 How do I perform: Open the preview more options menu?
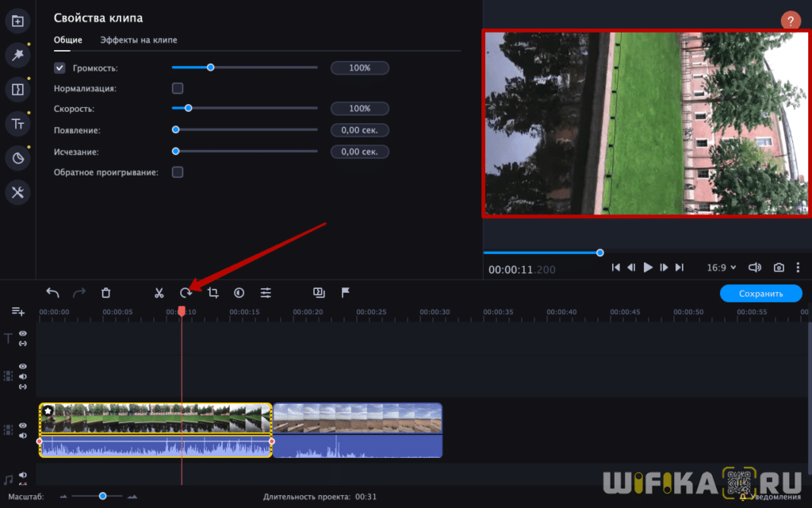coord(799,268)
